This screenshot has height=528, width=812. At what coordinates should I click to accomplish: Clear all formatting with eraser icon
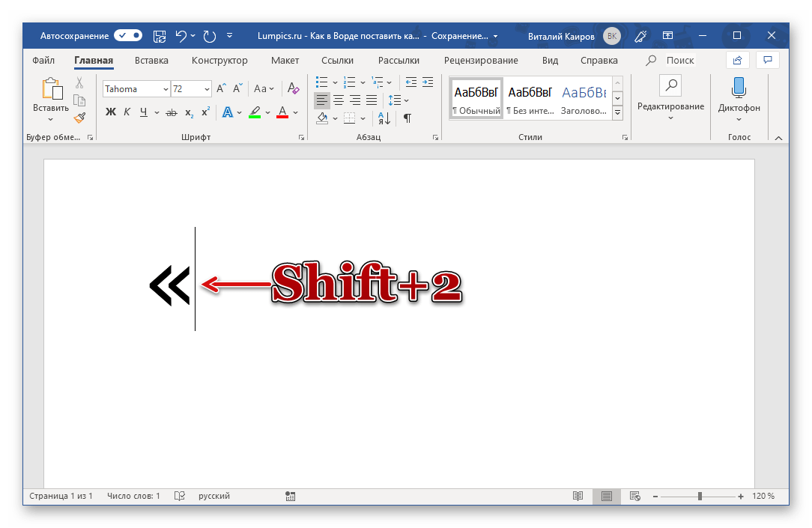294,88
